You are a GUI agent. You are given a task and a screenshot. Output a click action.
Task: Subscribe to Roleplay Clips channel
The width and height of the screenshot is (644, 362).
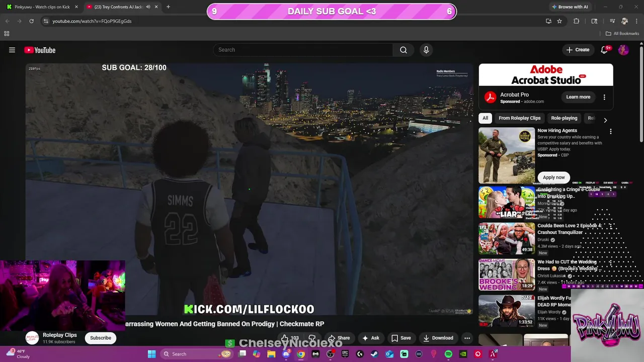tap(101, 338)
